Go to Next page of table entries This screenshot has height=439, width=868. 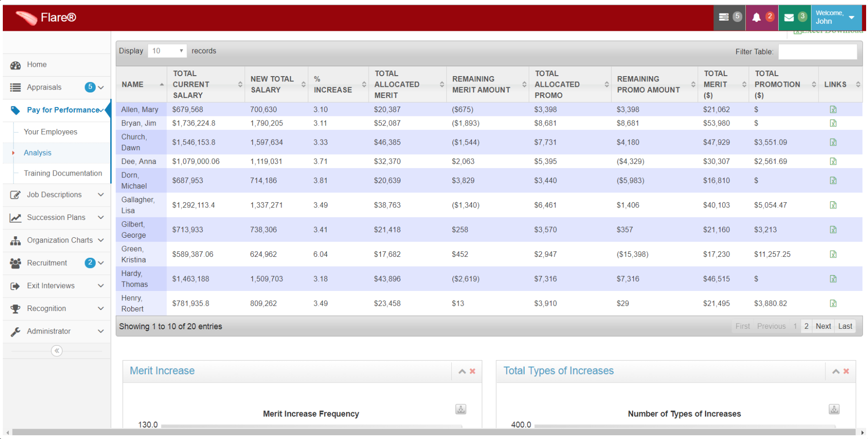(823, 326)
